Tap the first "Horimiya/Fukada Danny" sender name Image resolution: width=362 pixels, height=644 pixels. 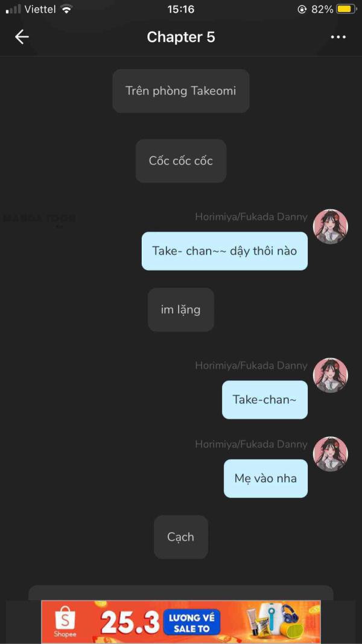(251, 217)
